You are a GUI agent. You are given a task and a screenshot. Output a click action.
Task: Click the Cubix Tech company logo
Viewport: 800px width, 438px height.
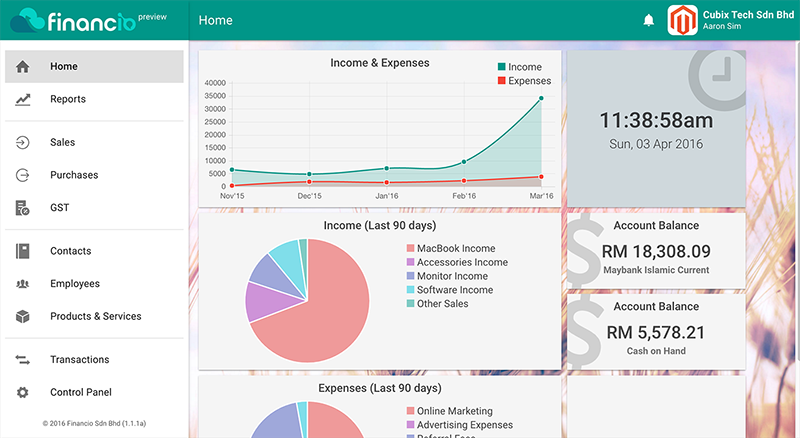683,20
